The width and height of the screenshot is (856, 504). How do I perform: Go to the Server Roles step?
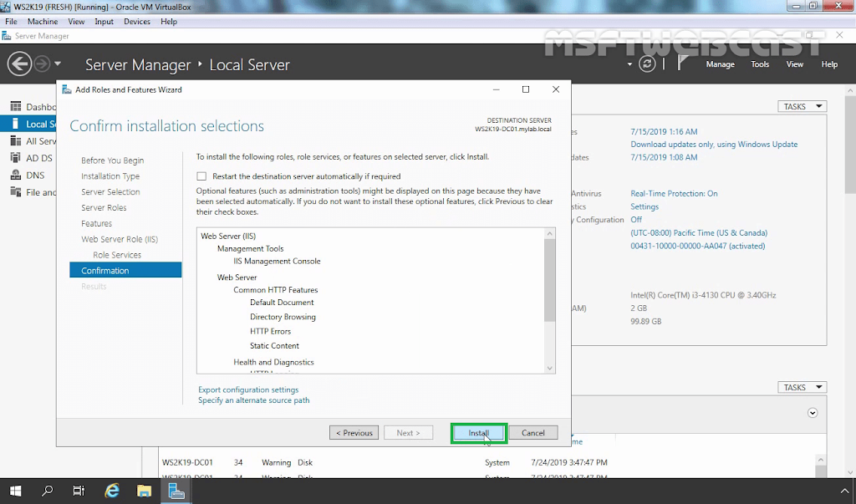[x=104, y=207]
